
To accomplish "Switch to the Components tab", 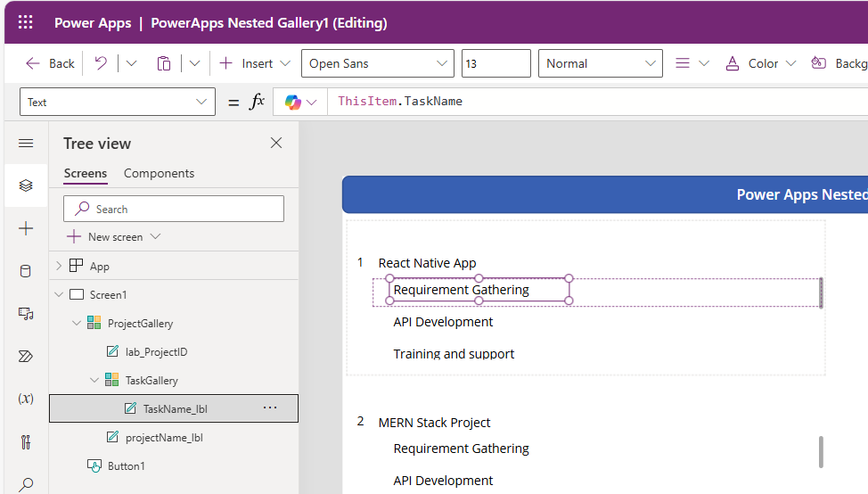I will pos(159,173).
